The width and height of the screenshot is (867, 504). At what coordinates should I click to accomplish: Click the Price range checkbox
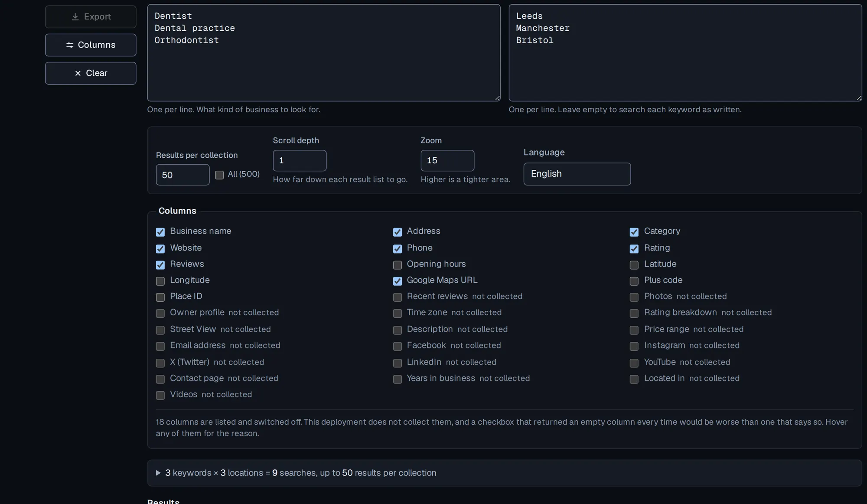point(634,330)
